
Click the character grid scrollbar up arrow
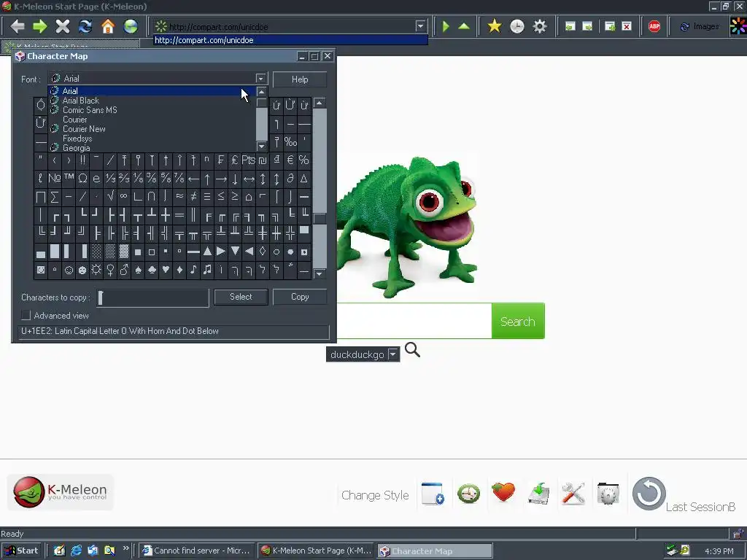click(320, 103)
